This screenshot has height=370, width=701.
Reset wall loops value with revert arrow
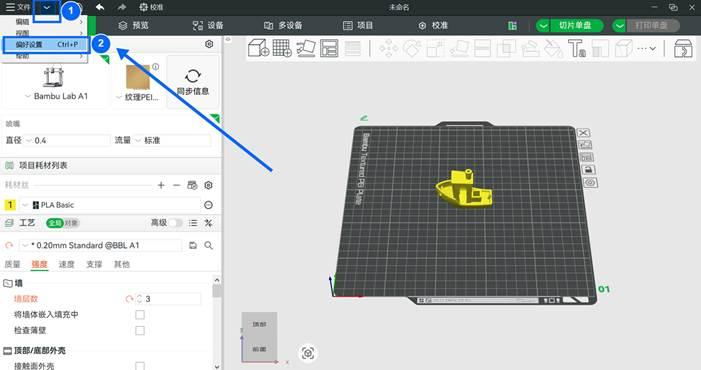129,299
